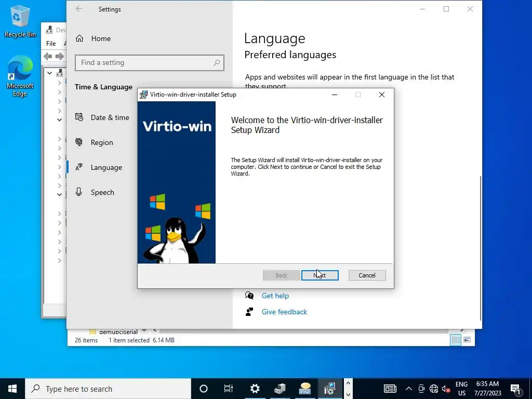Show hidden system tray icons
Viewport: 532px width, 399px height.
(x=408, y=389)
